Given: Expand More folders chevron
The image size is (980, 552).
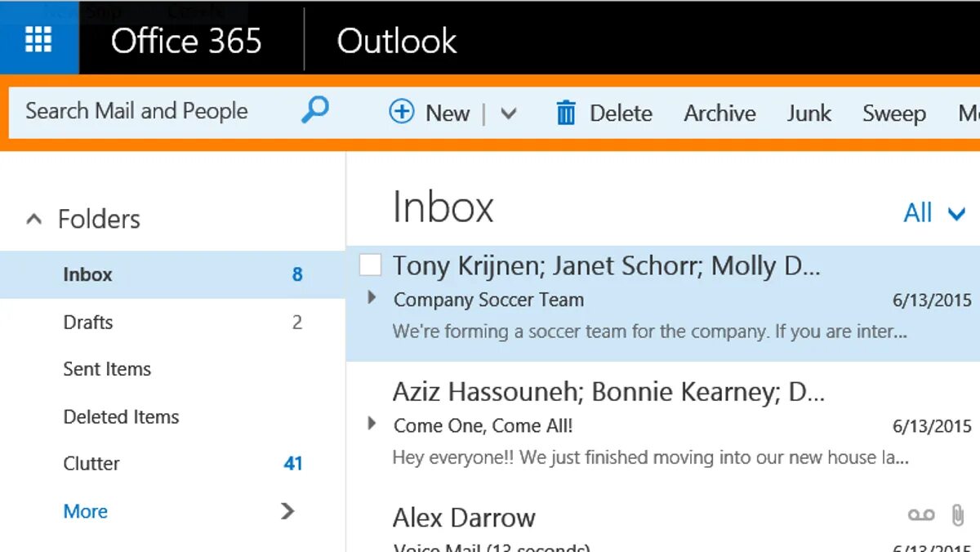Looking at the screenshot, I should [x=287, y=511].
